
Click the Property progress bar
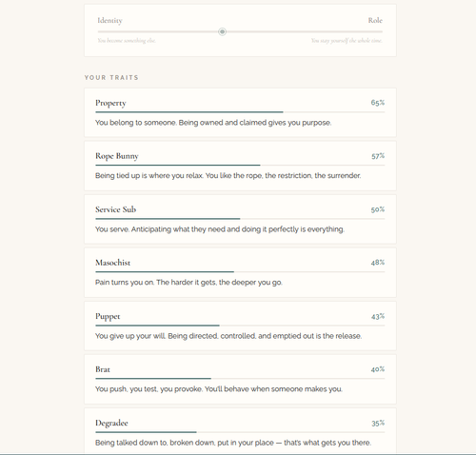(x=240, y=112)
